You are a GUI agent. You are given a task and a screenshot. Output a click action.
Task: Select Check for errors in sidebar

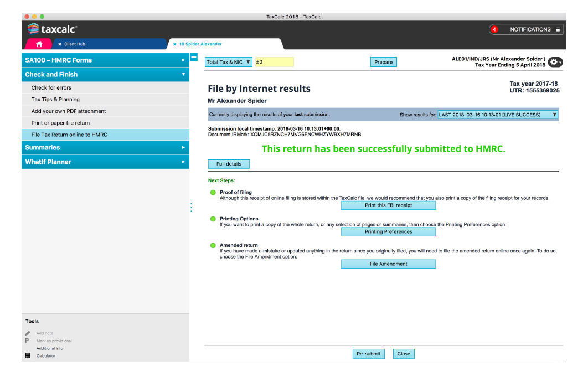click(51, 87)
